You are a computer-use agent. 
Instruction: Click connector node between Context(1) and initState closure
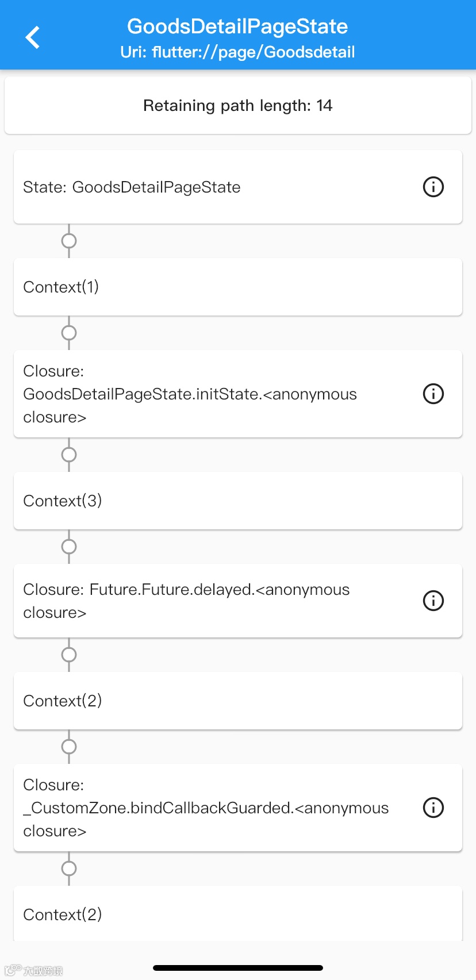tap(69, 333)
